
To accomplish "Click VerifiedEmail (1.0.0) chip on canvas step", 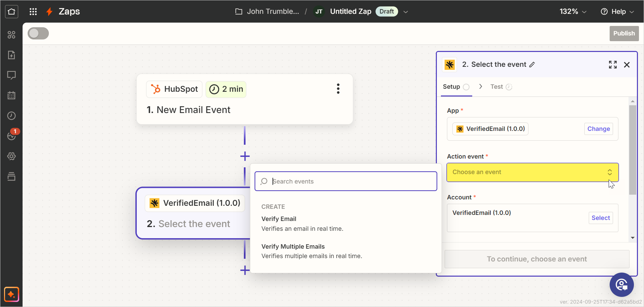I will pos(195,203).
